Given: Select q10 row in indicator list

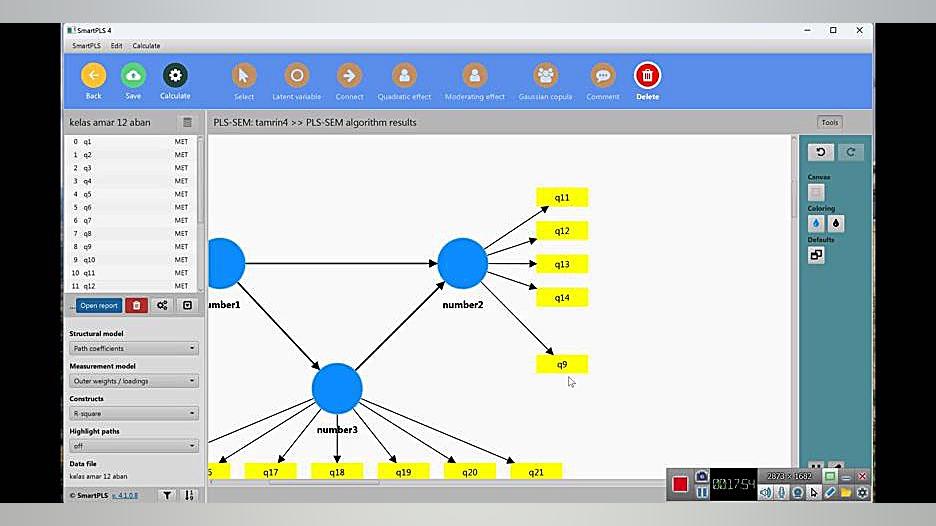Looking at the screenshot, I should [131, 260].
